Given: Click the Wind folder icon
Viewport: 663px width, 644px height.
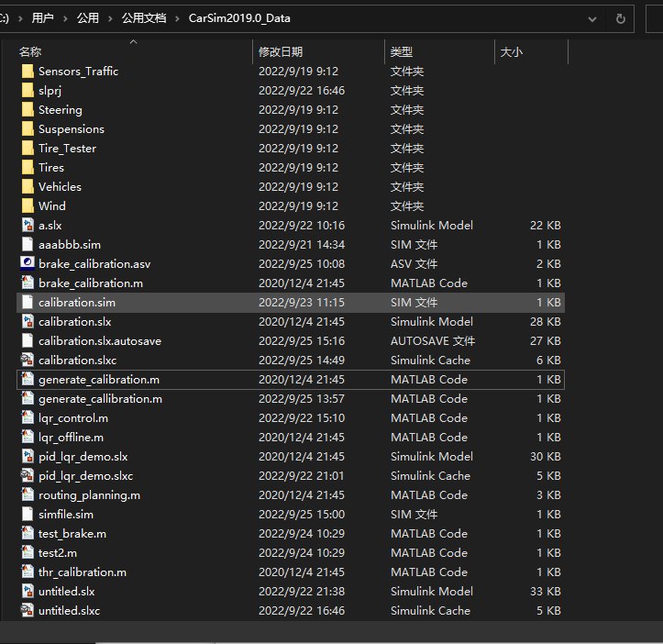Looking at the screenshot, I should pos(28,205).
